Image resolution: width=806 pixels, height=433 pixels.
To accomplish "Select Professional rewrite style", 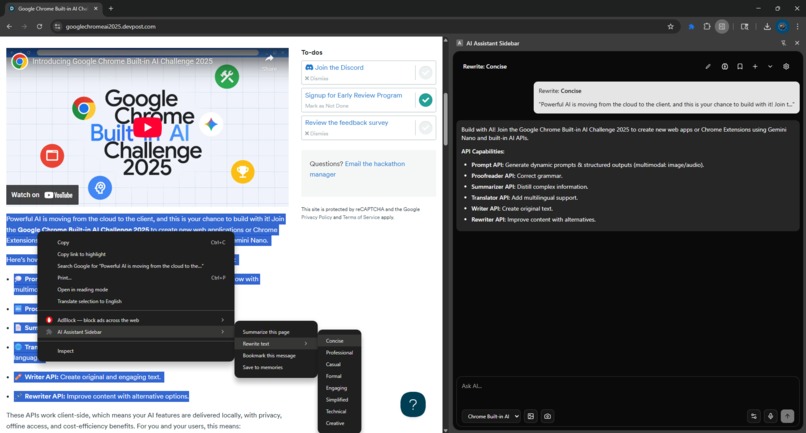I will 339,352.
